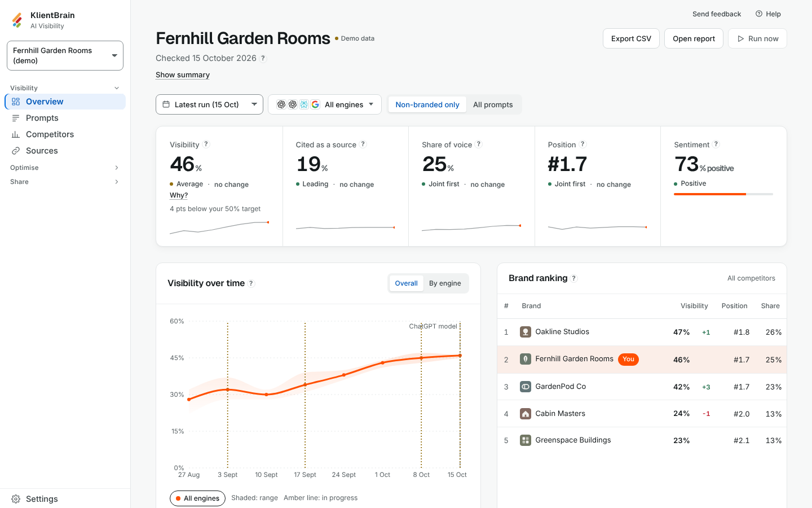The width and height of the screenshot is (812, 508).
Task: Go to Prompts in sidebar
Action: coord(65,118)
